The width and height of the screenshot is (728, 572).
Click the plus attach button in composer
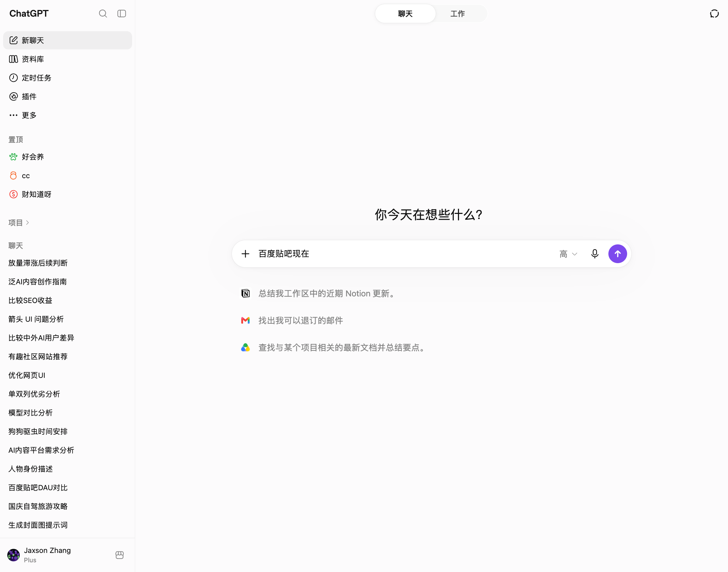[245, 254]
